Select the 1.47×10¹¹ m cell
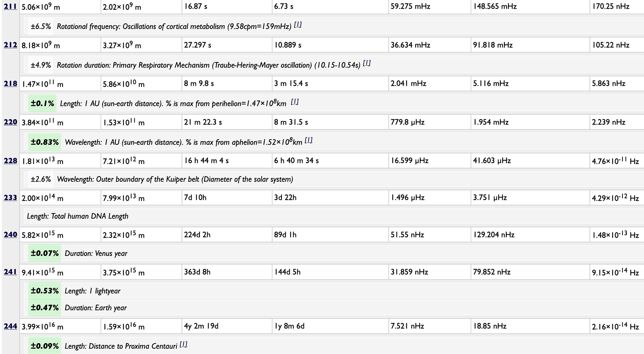 [60, 84]
